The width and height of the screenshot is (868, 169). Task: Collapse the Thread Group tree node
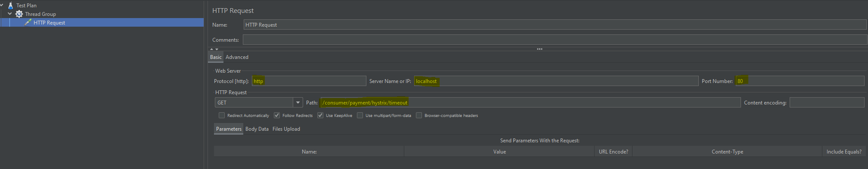10,14
